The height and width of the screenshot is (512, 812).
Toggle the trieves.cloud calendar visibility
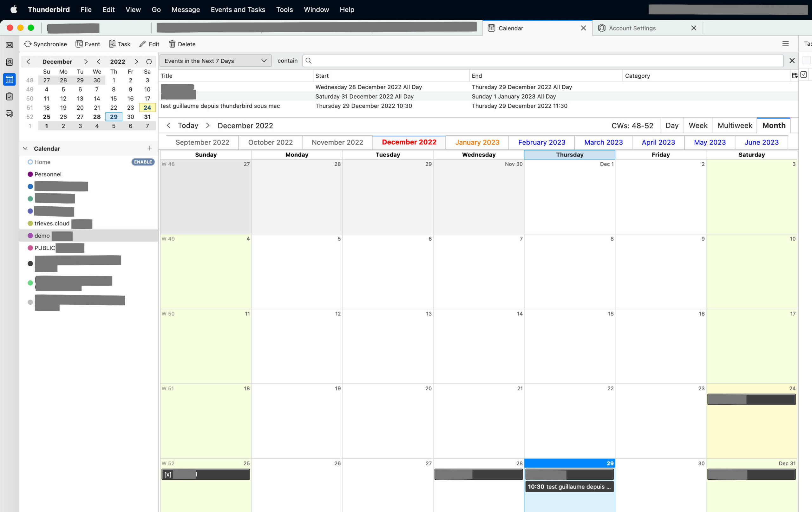[30, 224]
